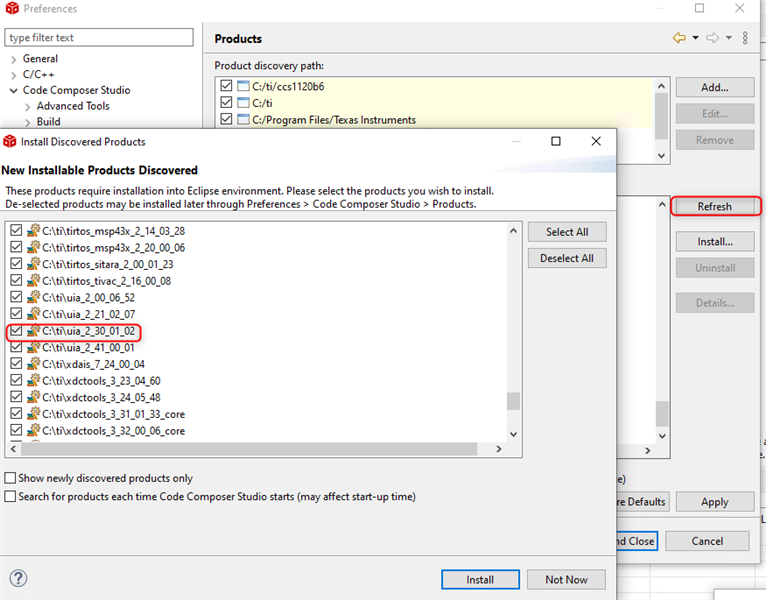The image size is (766, 600).
Task: Click the product icon beside tirtos_sitara_2_00_01_23
Action: [x=33, y=264]
